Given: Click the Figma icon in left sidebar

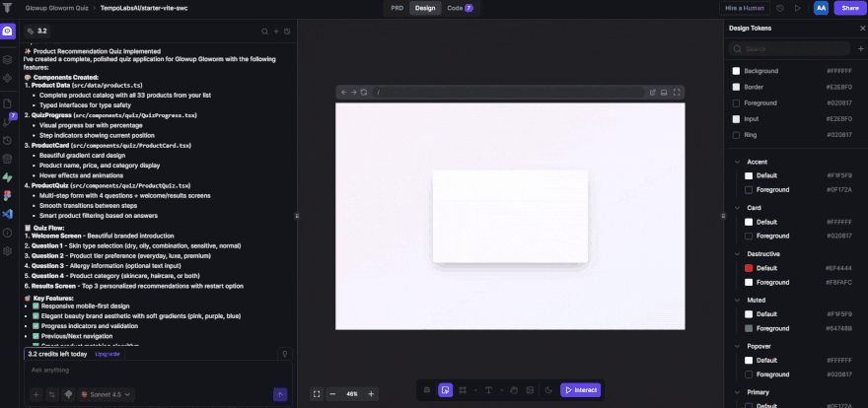Looking at the screenshot, I should (x=7, y=196).
